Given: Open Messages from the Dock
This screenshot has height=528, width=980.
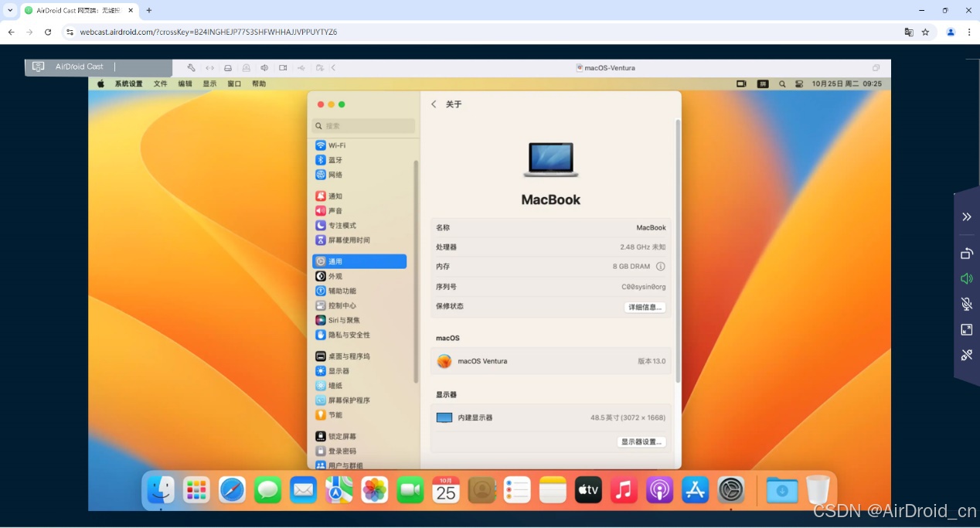Looking at the screenshot, I should [x=267, y=489].
